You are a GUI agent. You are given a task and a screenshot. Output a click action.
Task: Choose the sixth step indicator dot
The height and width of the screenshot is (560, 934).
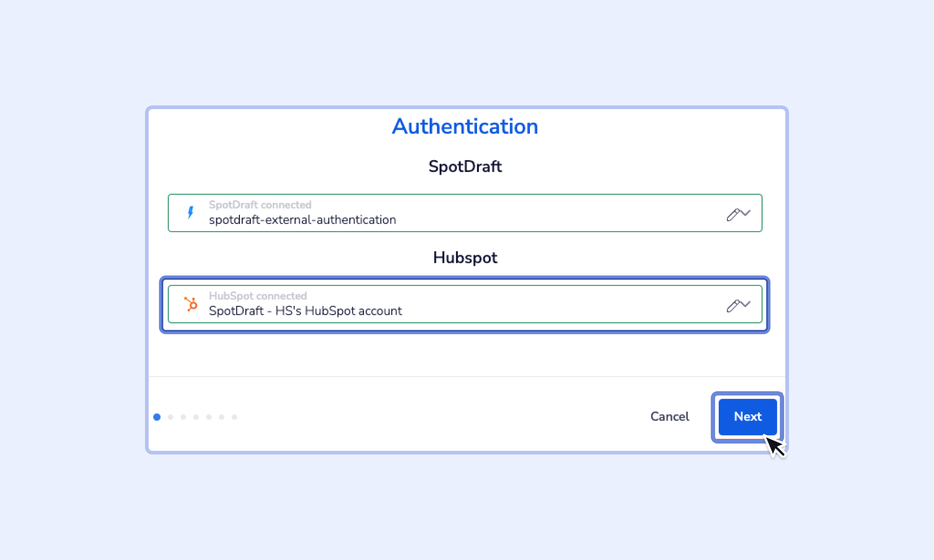point(222,417)
